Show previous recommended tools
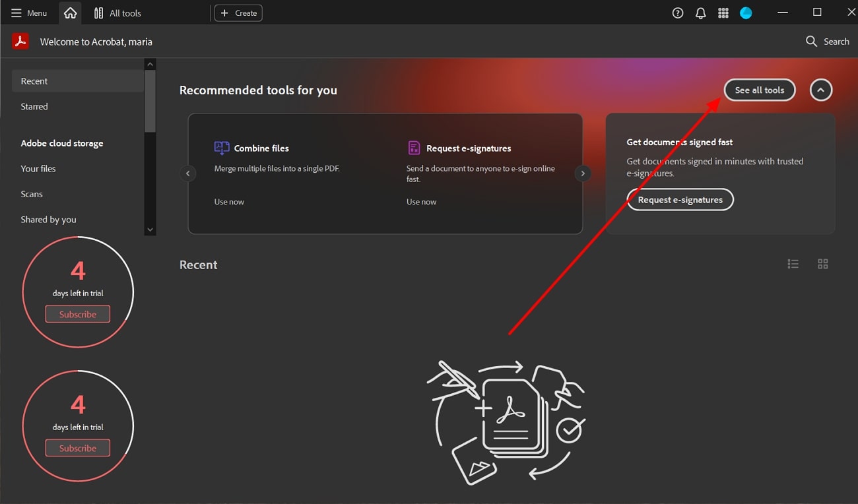Image resolution: width=858 pixels, height=504 pixels. [x=188, y=173]
